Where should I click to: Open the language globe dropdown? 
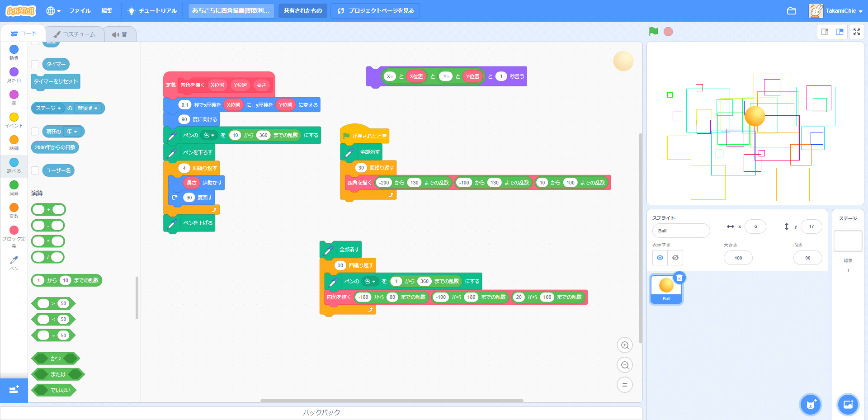(x=53, y=11)
